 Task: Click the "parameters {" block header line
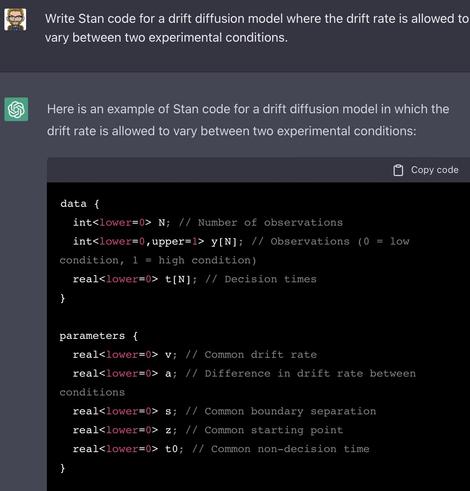click(99, 336)
